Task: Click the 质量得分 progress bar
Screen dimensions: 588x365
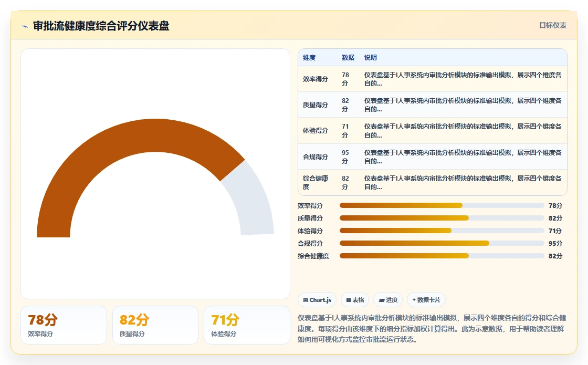Action: [x=442, y=218]
